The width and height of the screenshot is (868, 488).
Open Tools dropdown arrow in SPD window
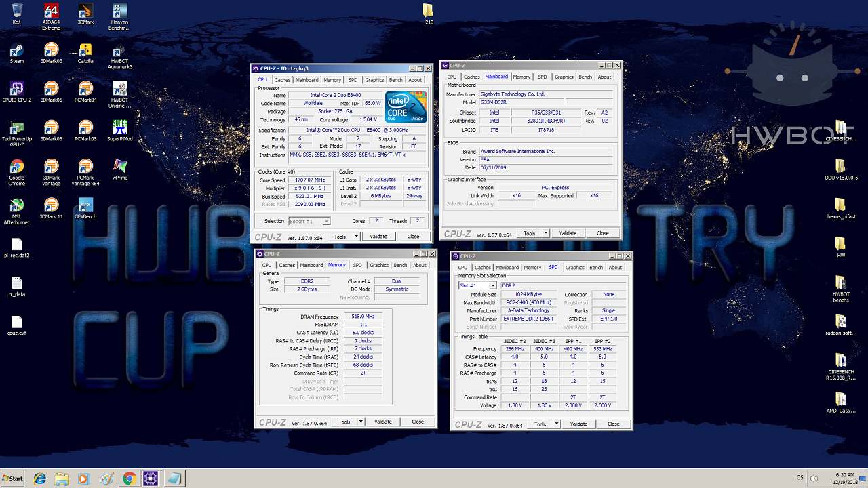pos(557,424)
